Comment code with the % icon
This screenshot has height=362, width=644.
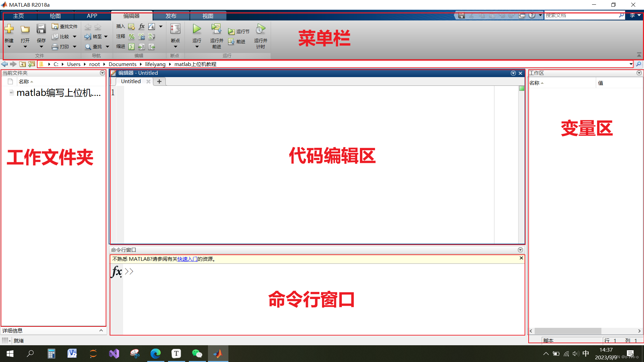[131, 37]
